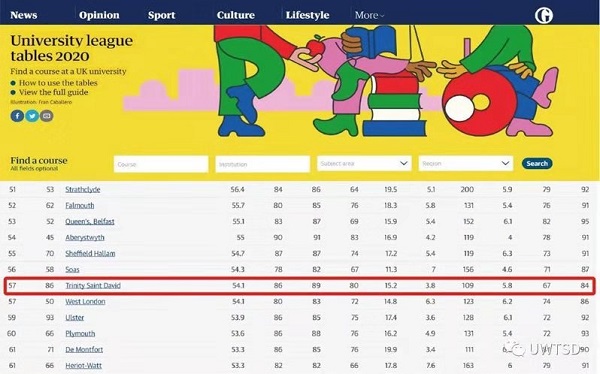Share page via Twitter icon
Viewport: 600px width, 374px height.
pos(32,116)
